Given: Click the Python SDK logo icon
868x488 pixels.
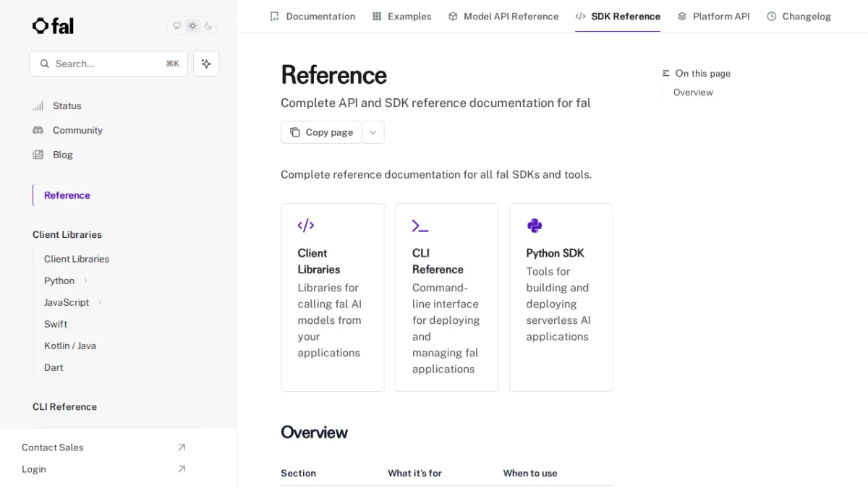Looking at the screenshot, I should 535,226.
